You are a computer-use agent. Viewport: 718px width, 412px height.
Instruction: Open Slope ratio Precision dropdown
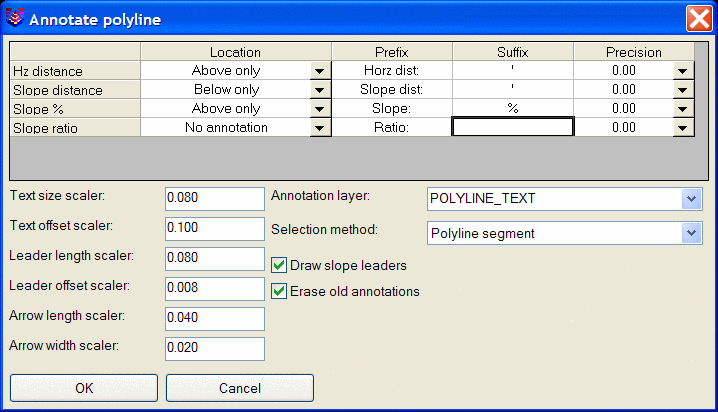pyautogui.click(x=683, y=128)
